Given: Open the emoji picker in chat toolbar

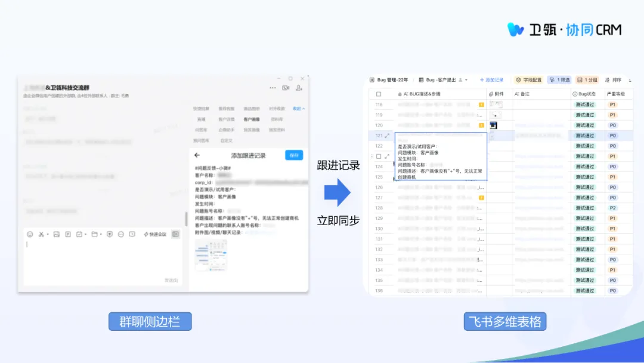Looking at the screenshot, I should point(30,234).
